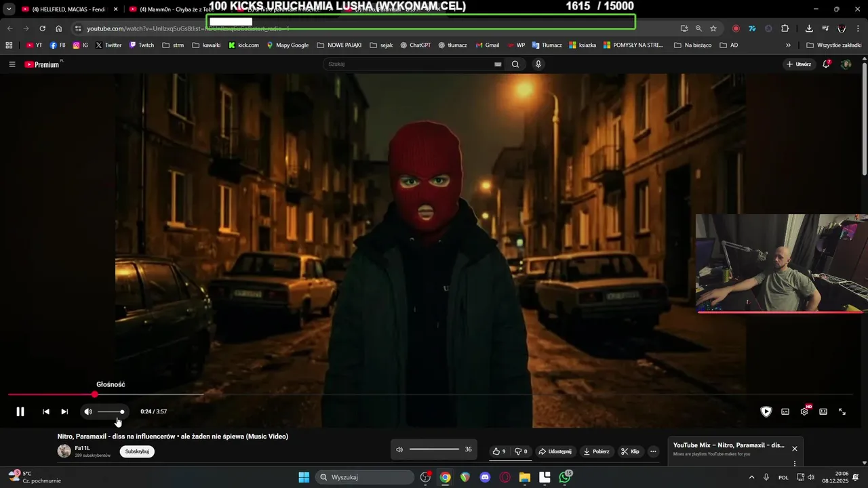Dislike the video
Image resolution: width=868 pixels, height=488 pixels.
pos(521,451)
